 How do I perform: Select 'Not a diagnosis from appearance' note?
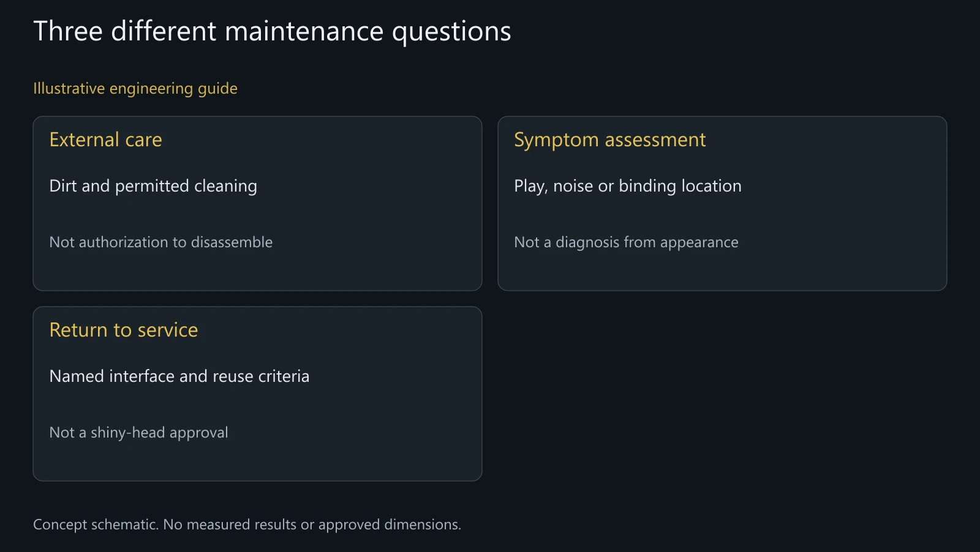[x=626, y=242]
